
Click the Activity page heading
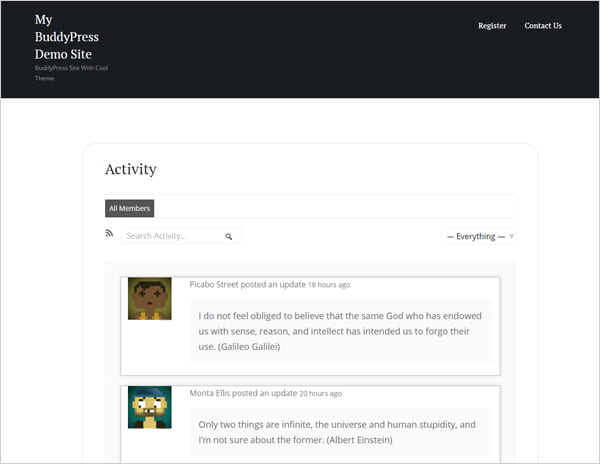[131, 169]
